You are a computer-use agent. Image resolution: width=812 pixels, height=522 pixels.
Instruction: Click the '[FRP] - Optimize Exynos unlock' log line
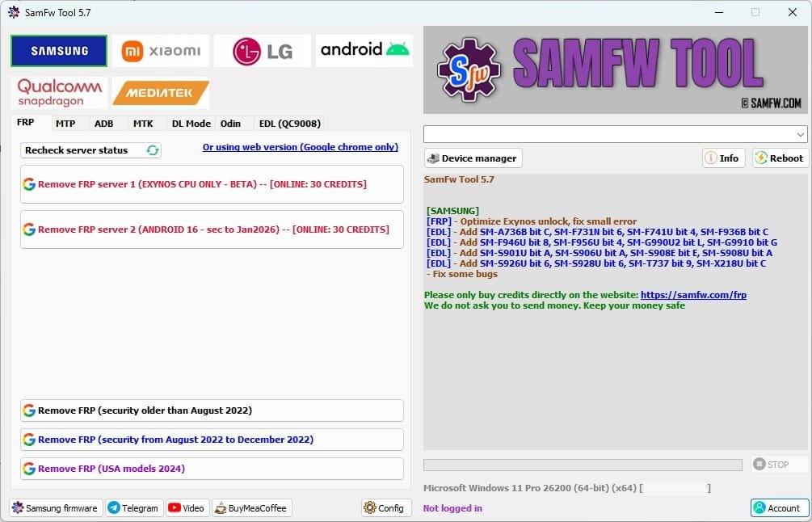point(532,221)
